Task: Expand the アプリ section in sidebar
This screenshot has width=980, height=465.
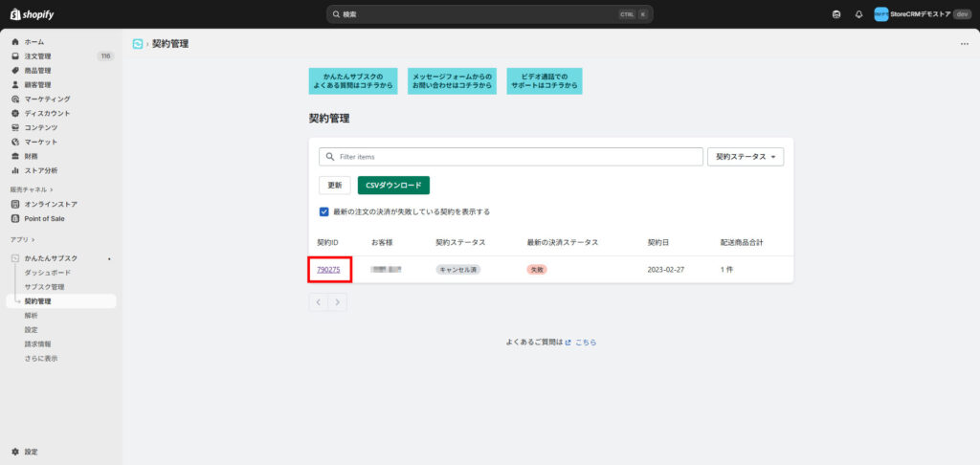Action: [x=23, y=239]
